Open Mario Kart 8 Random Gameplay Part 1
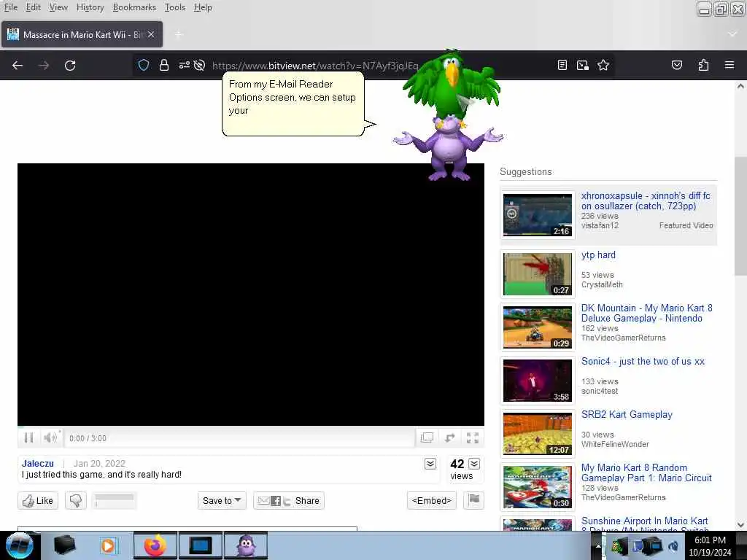The height and width of the screenshot is (560, 747). (646, 472)
